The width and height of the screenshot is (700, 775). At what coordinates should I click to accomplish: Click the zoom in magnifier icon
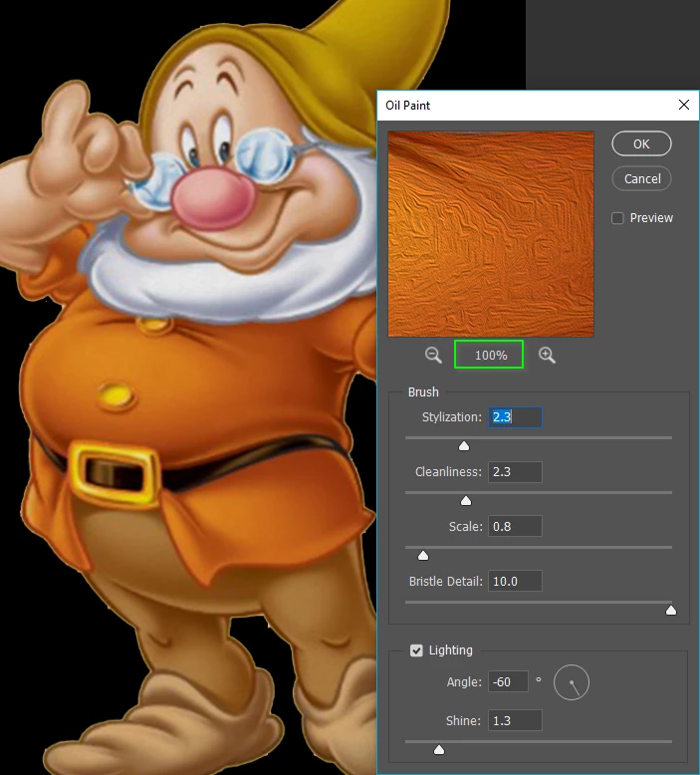pyautogui.click(x=547, y=356)
